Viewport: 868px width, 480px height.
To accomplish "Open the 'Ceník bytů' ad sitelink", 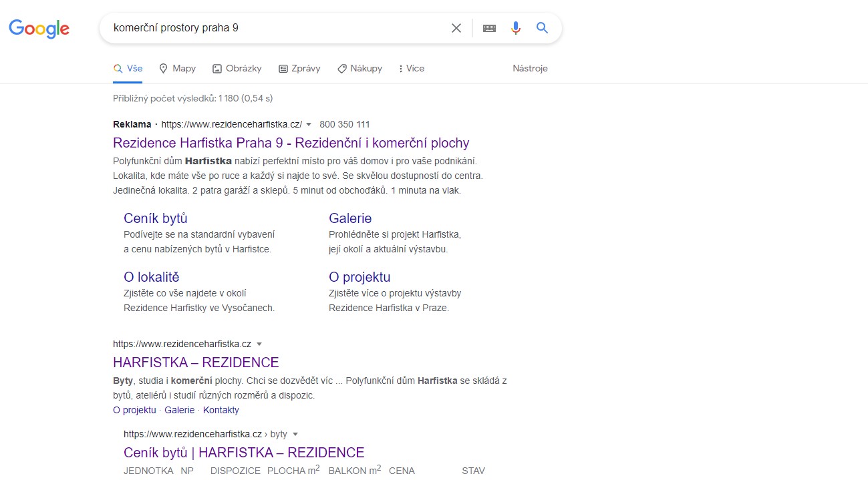I will [156, 218].
